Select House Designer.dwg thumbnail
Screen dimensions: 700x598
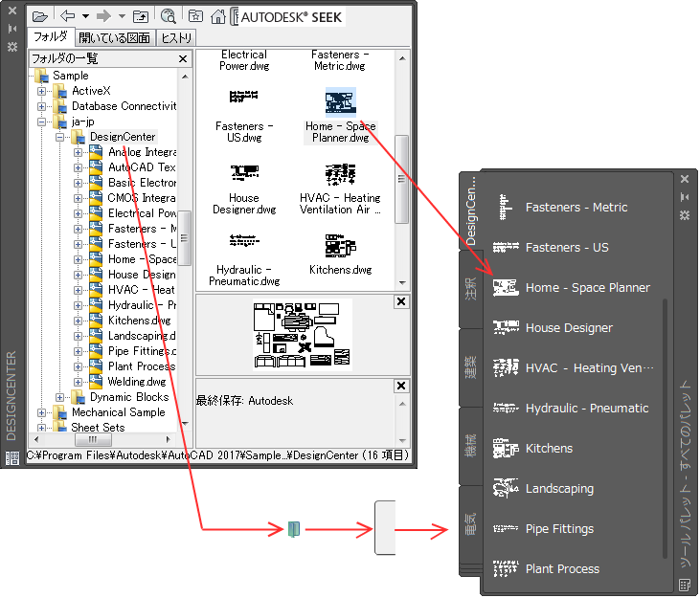click(x=244, y=172)
